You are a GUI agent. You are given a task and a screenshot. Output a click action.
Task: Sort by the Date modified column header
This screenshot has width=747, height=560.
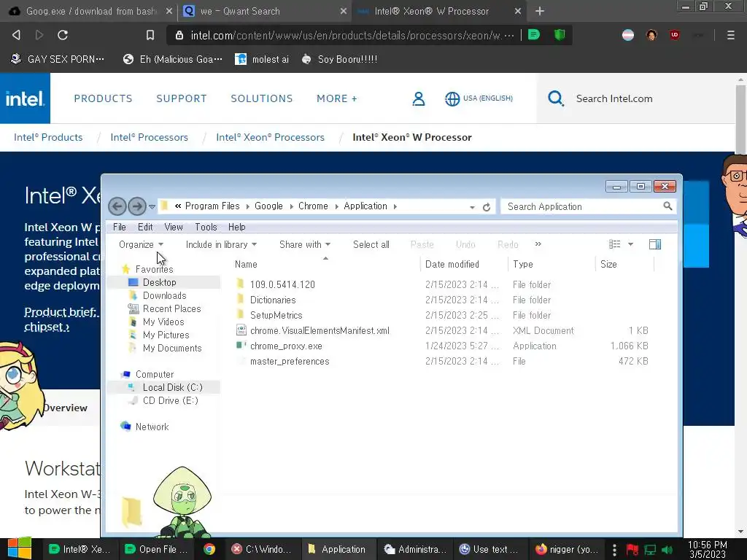[452, 264]
